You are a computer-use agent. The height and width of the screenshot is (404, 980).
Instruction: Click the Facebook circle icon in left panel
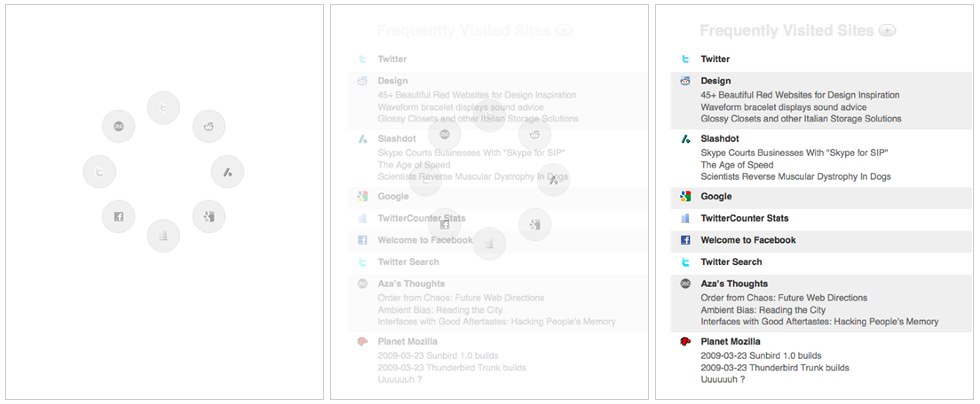click(x=118, y=216)
